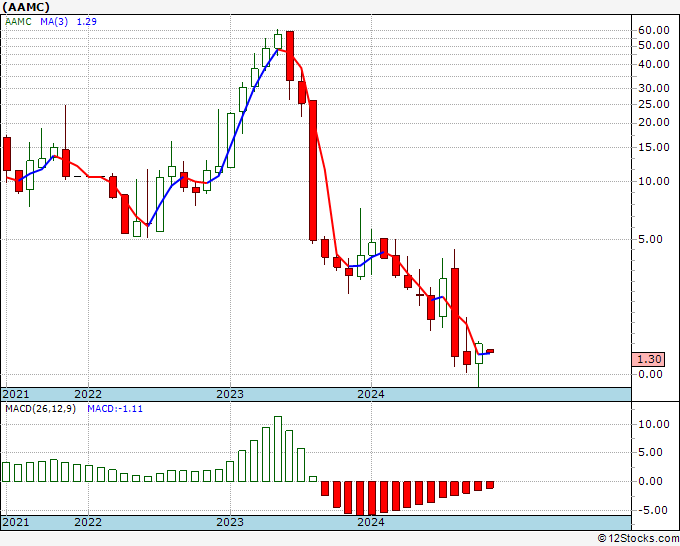
Task: Click the 1.29 moving average value
Action: coord(87,22)
